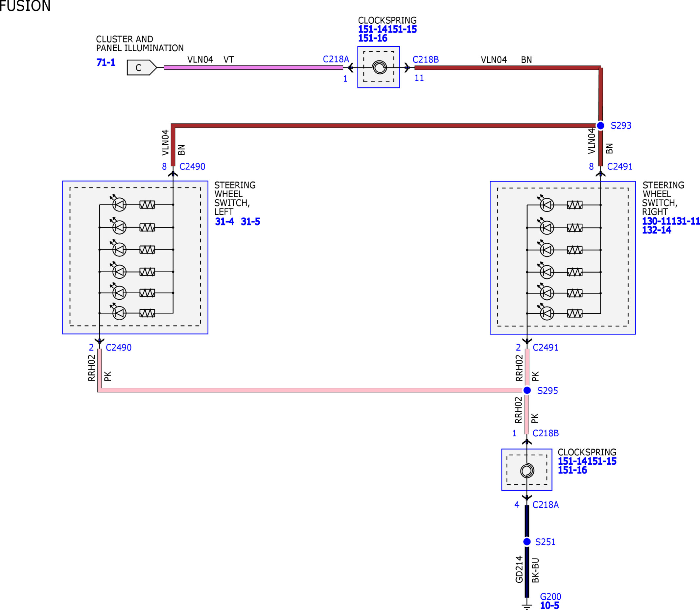Open the 71-1 page reference link

point(106,62)
